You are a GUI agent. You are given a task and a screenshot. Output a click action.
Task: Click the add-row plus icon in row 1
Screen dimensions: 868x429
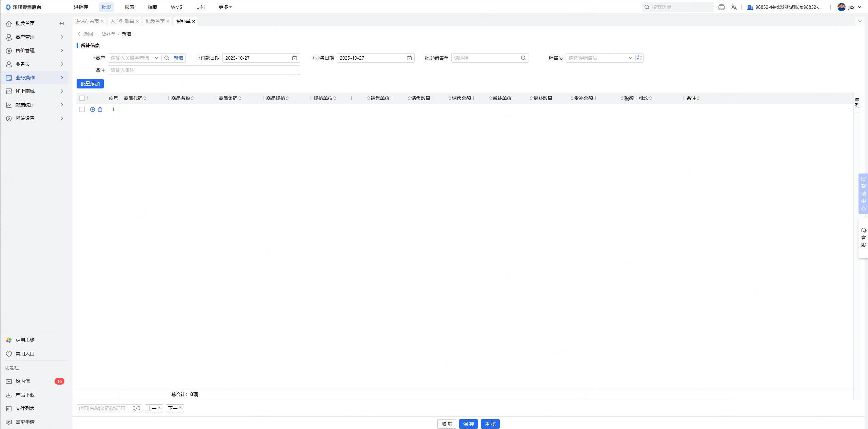[x=93, y=109]
